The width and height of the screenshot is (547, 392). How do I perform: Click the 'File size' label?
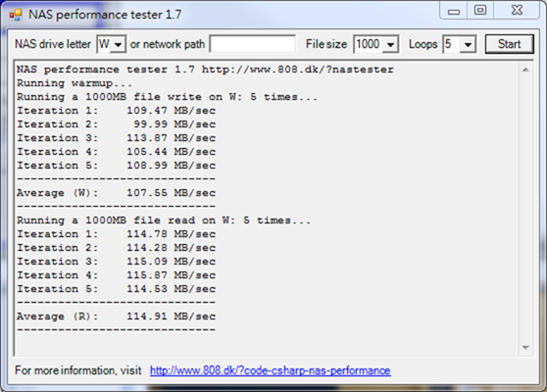[x=326, y=44]
